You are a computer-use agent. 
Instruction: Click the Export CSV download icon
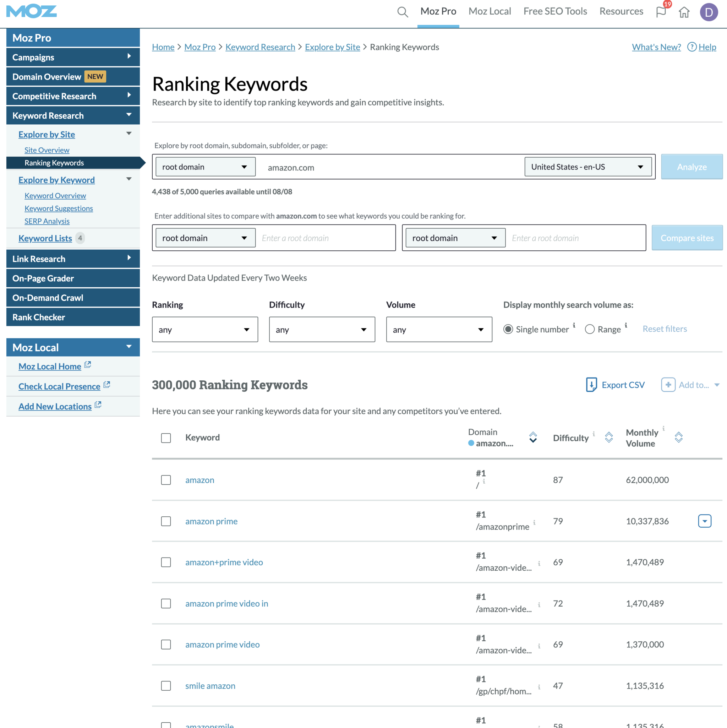[x=591, y=385]
